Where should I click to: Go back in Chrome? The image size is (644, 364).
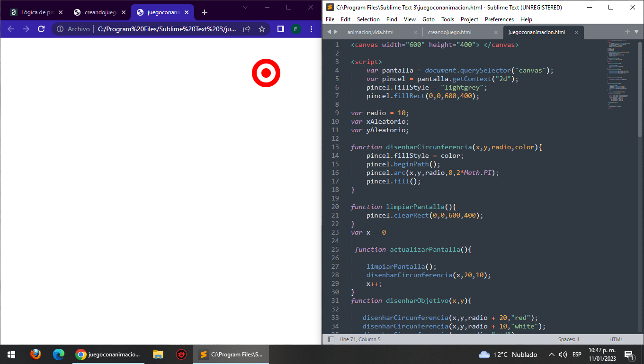point(10,29)
